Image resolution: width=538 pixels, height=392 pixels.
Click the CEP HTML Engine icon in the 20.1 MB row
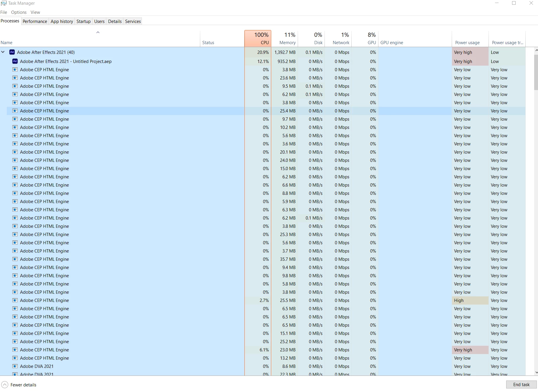15,152
